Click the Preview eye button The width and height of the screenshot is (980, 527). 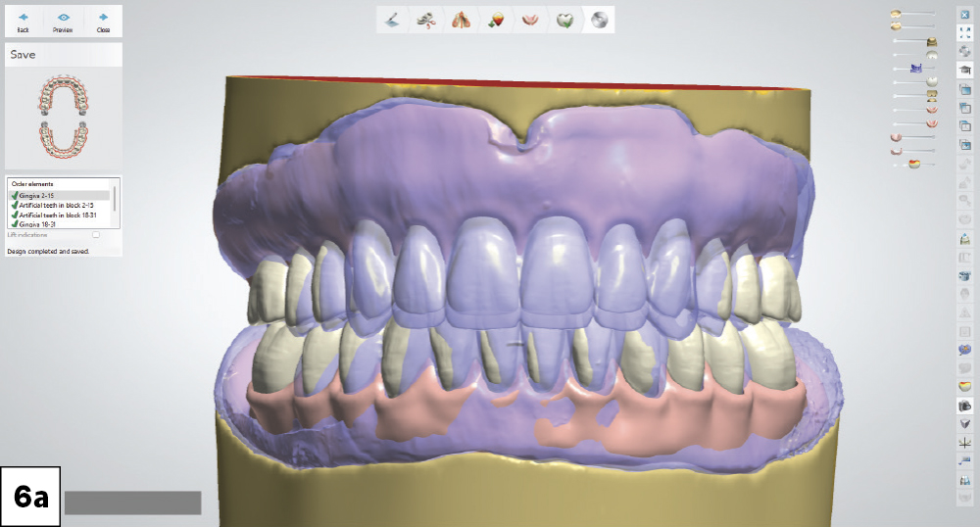click(63, 22)
